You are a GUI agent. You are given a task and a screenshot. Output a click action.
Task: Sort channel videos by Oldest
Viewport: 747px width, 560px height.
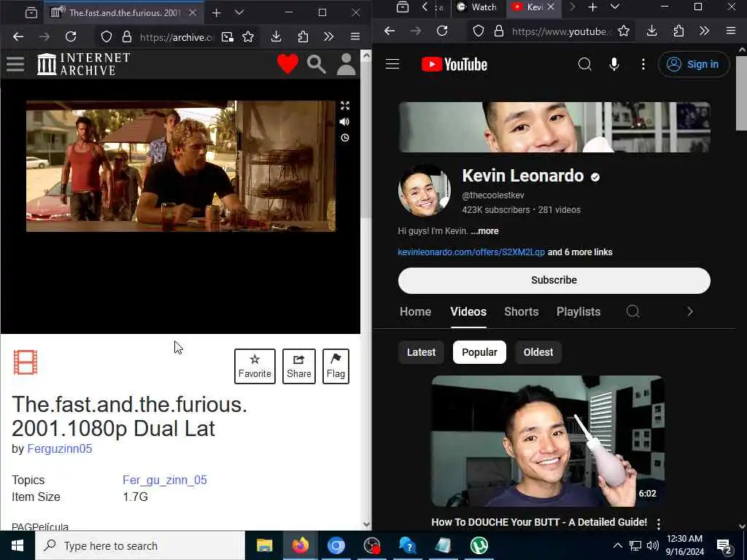pyautogui.click(x=538, y=352)
